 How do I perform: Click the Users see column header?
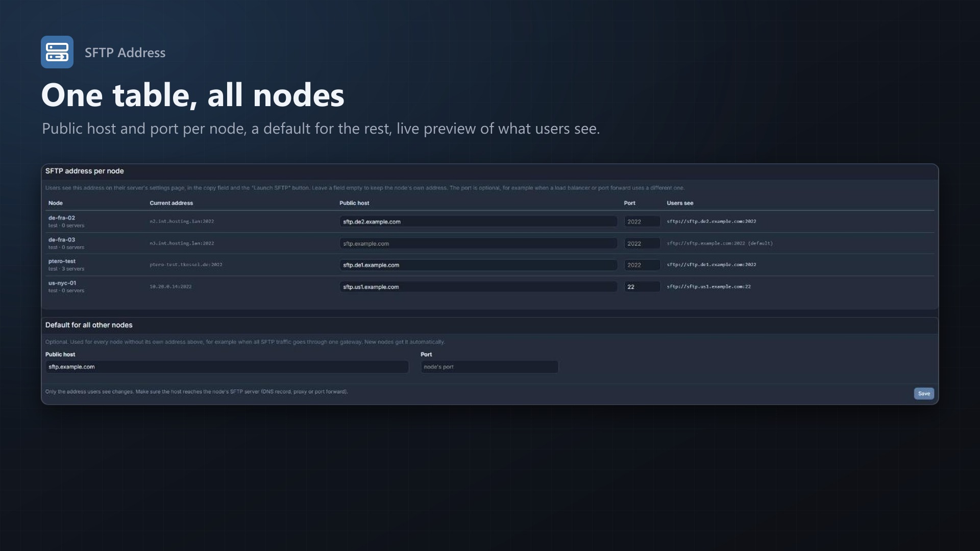pyautogui.click(x=680, y=203)
